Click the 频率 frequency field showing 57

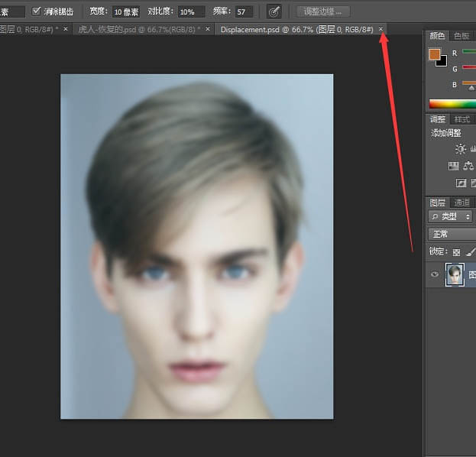click(244, 12)
